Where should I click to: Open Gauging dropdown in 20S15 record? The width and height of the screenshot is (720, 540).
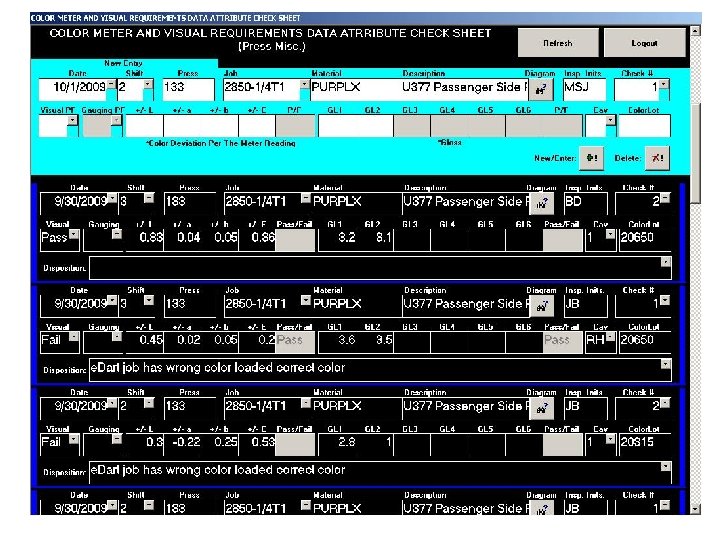pyautogui.click(x=117, y=439)
